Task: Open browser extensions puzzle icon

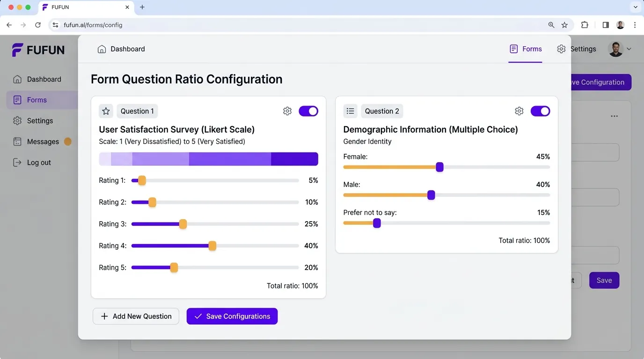Action: [x=585, y=25]
